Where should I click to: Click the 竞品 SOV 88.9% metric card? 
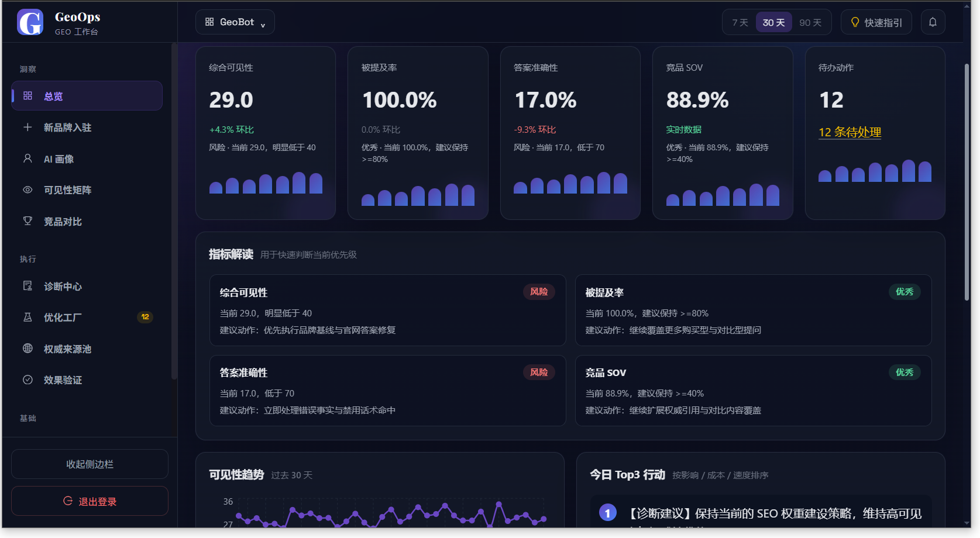pyautogui.click(x=723, y=133)
